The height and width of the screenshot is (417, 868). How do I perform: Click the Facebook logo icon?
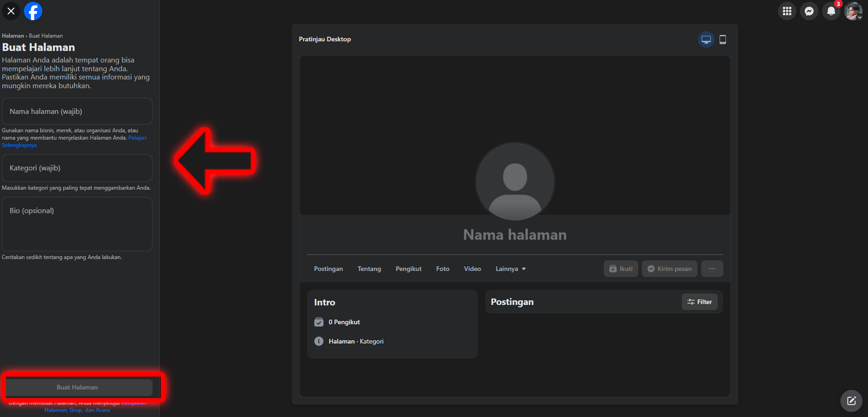33,11
